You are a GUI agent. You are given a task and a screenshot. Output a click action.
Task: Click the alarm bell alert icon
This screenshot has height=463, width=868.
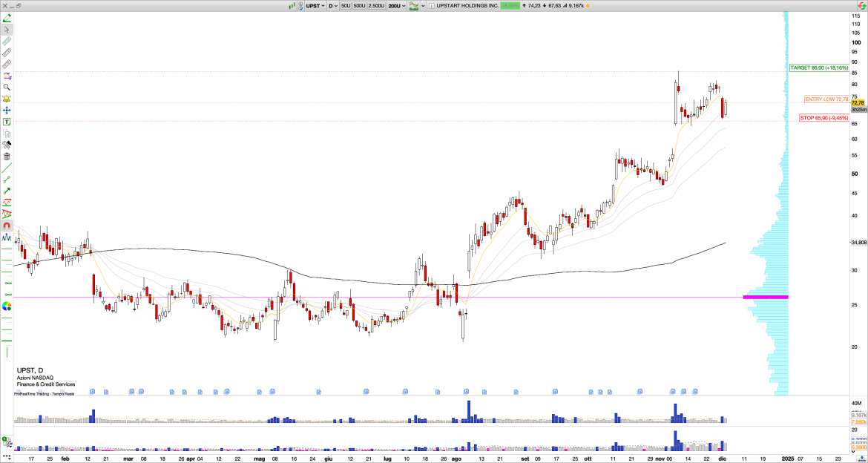tap(7, 99)
